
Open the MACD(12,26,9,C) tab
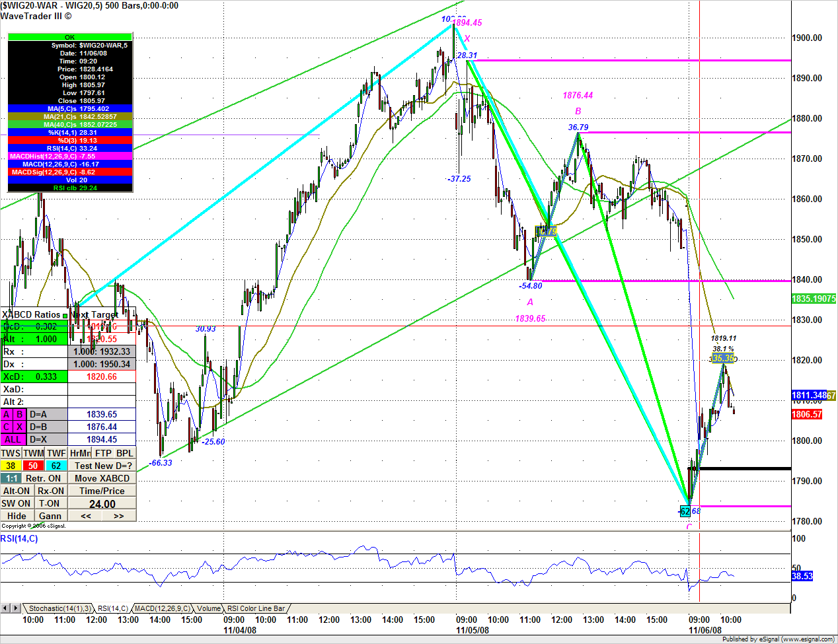pos(162,608)
